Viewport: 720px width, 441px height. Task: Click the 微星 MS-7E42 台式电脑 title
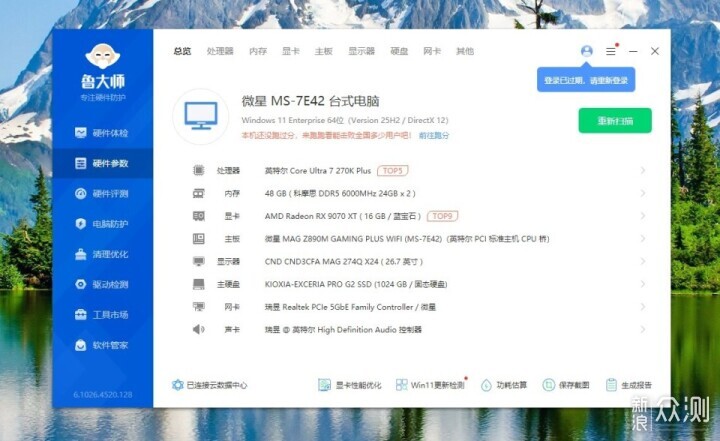310,101
